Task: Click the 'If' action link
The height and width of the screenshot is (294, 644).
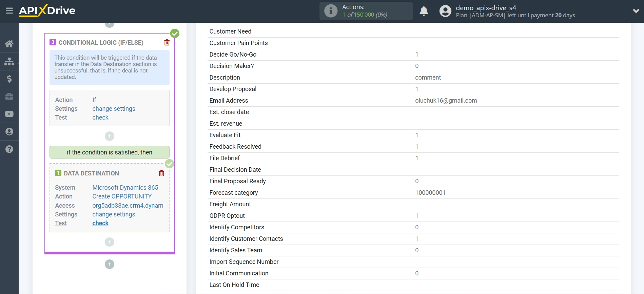Action: tap(94, 100)
